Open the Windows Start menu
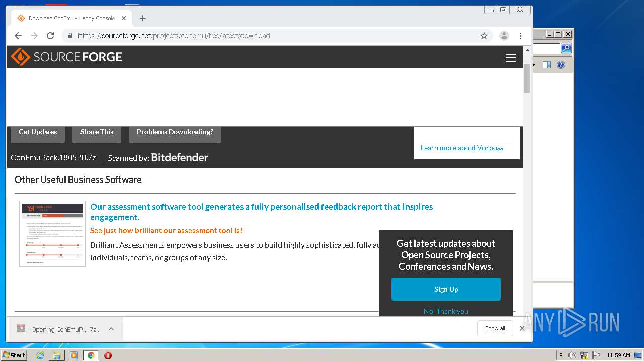The width and height of the screenshot is (644, 362). pyautogui.click(x=14, y=355)
